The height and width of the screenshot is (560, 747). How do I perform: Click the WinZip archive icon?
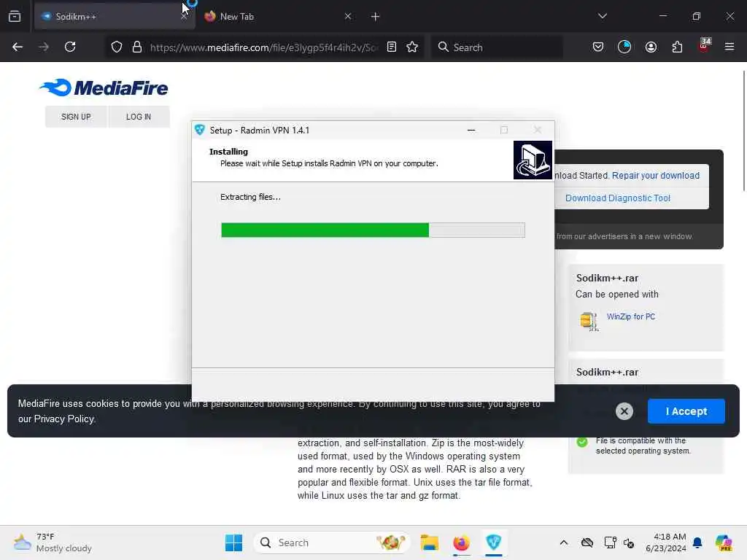point(589,321)
